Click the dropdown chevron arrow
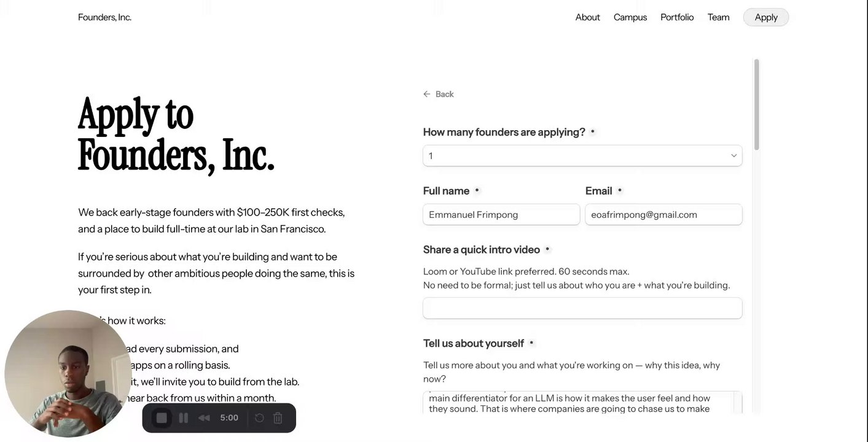The height and width of the screenshot is (442, 868). [733, 156]
